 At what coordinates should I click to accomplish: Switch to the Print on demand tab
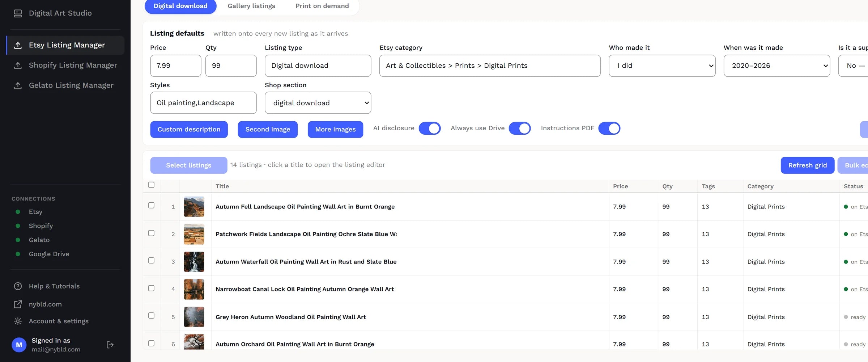click(x=322, y=6)
